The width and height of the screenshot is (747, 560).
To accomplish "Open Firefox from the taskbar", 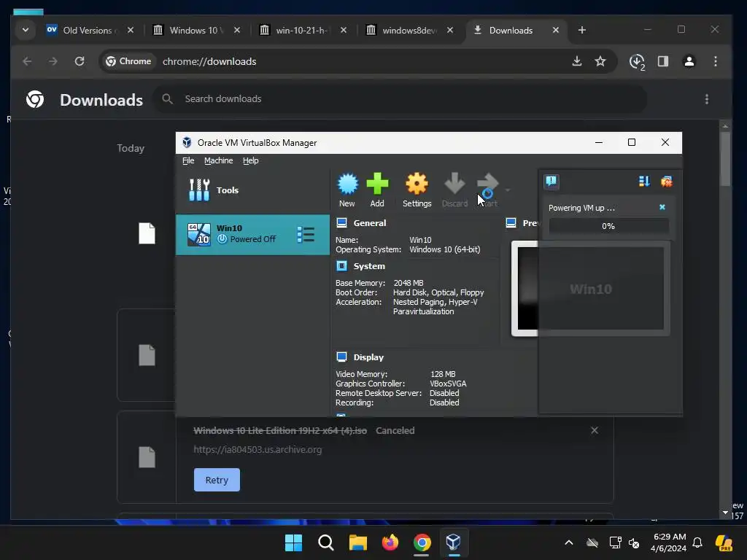I will [x=390, y=542].
